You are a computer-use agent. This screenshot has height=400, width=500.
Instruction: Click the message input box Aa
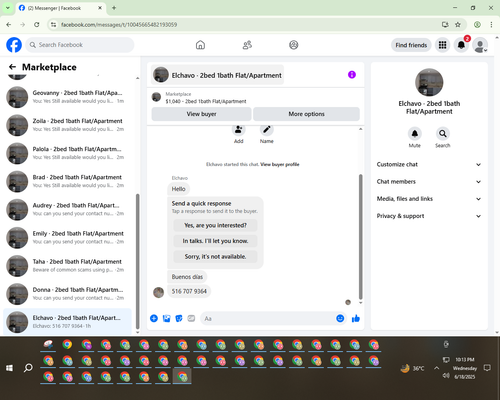pos(267,319)
